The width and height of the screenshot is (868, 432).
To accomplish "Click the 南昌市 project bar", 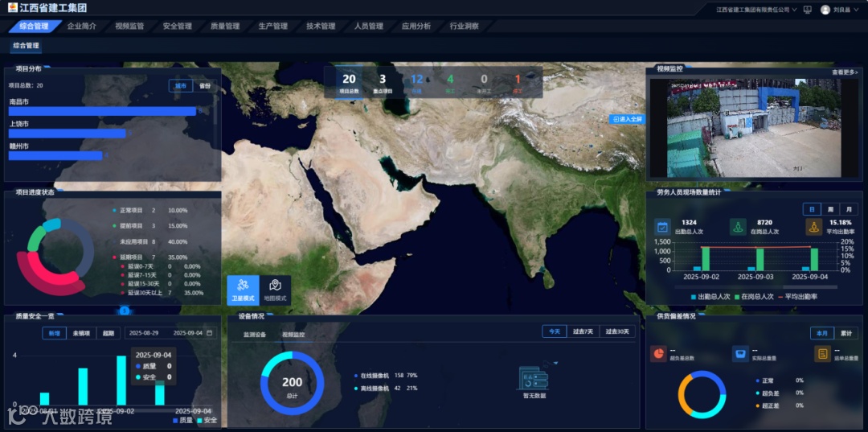I will coord(102,111).
